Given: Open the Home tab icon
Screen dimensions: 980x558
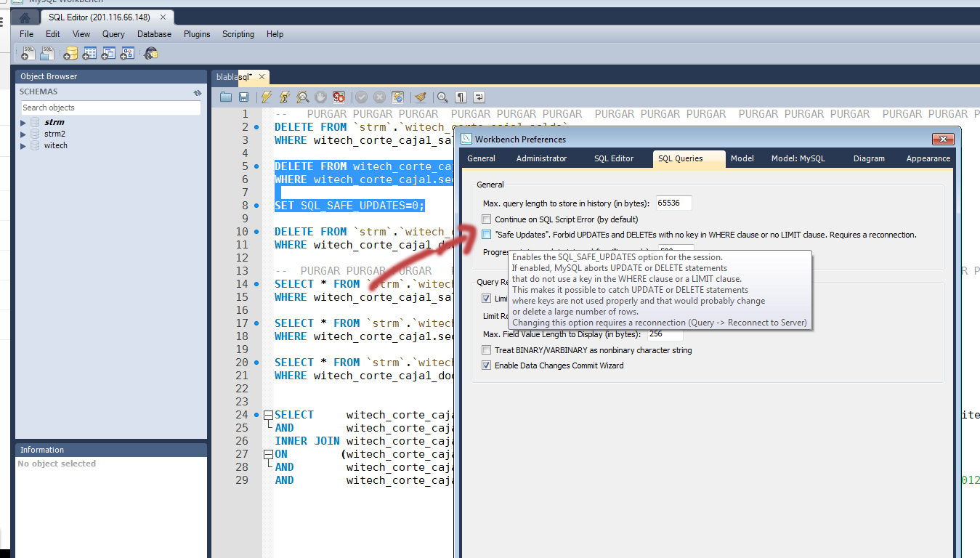Looking at the screenshot, I should 25,17.
